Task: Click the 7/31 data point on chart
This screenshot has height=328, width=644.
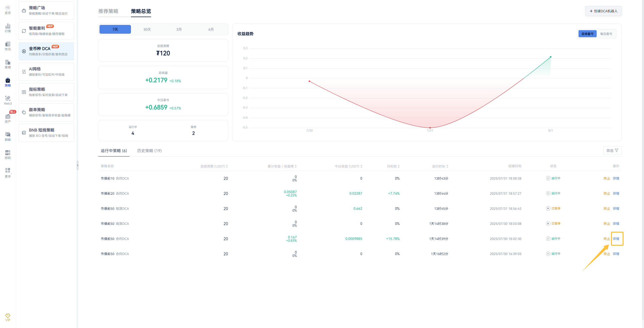Action: point(430,128)
